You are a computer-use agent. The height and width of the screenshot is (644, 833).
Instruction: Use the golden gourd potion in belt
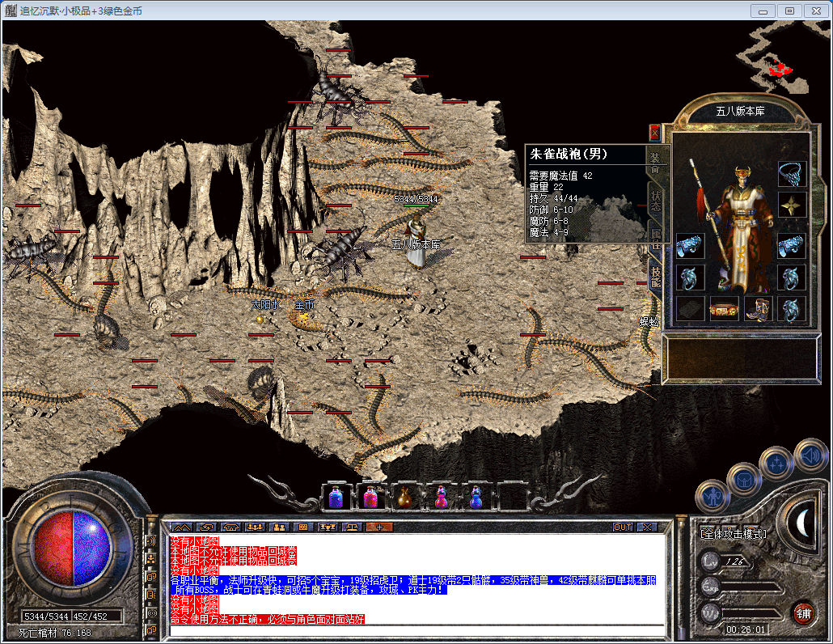click(405, 498)
